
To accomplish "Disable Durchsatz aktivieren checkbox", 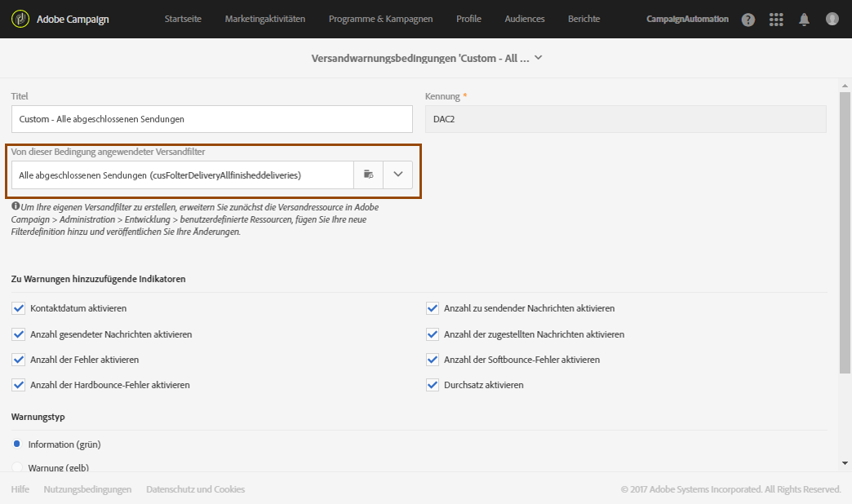I will coord(433,385).
